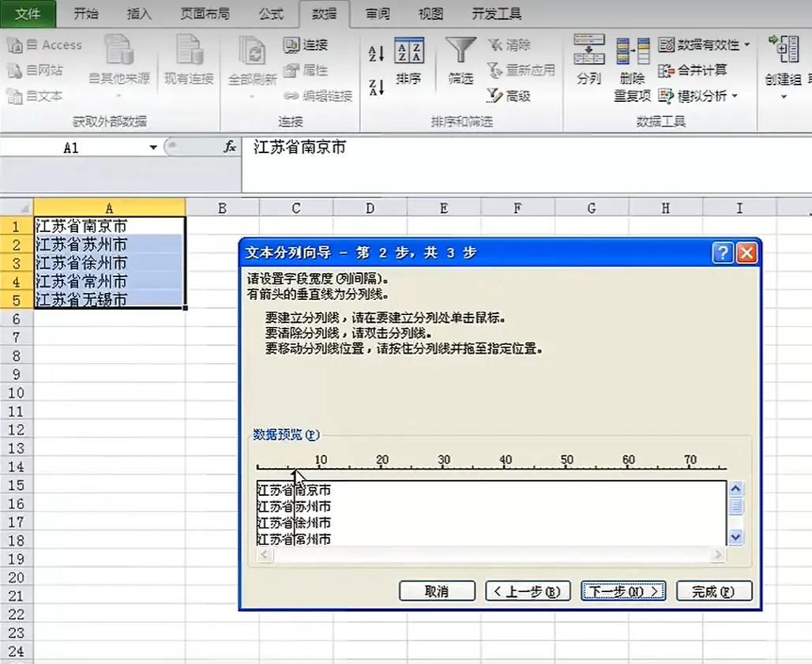Click Group (创建组) icon
The height and width of the screenshot is (664, 812).
tap(784, 51)
